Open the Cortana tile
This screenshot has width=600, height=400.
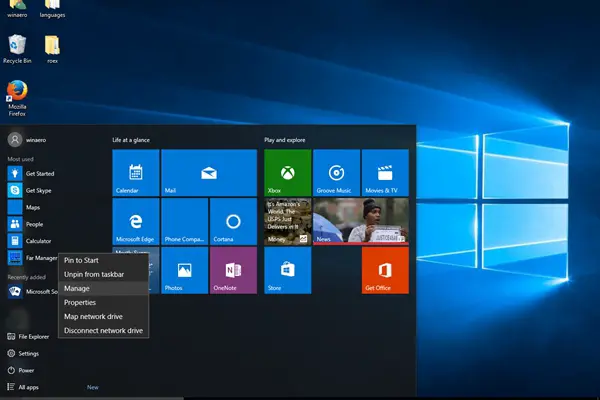click(233, 221)
